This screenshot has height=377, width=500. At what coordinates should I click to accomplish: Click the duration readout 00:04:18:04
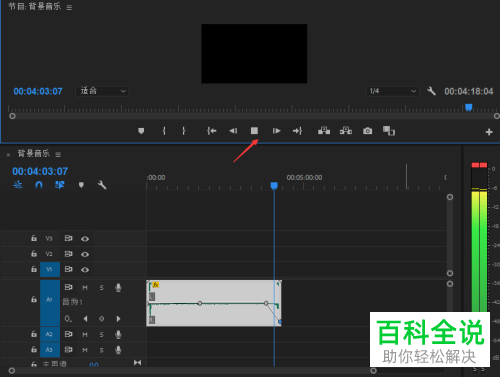coord(469,91)
